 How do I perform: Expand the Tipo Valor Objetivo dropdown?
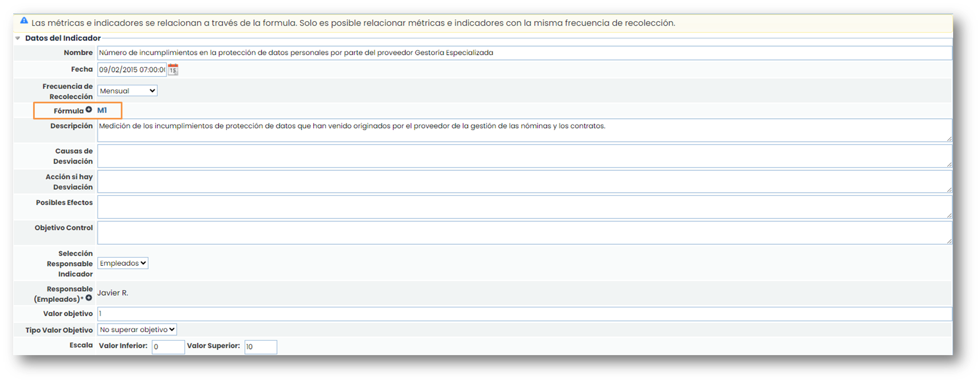coord(137,329)
